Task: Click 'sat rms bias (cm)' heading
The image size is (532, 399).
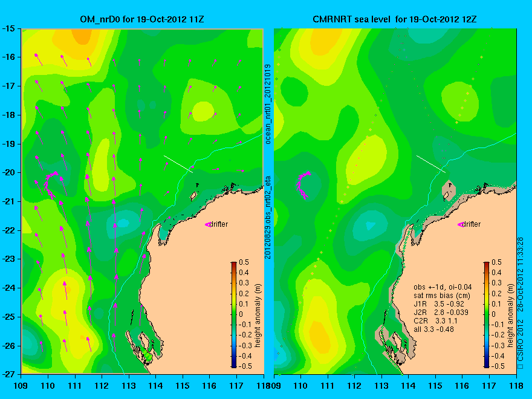Action: tap(442, 296)
